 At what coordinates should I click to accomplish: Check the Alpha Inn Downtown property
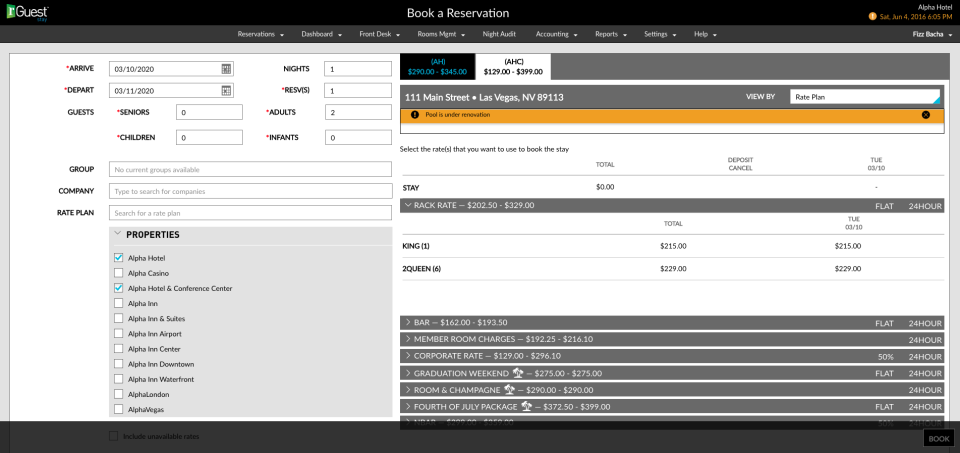(x=119, y=364)
